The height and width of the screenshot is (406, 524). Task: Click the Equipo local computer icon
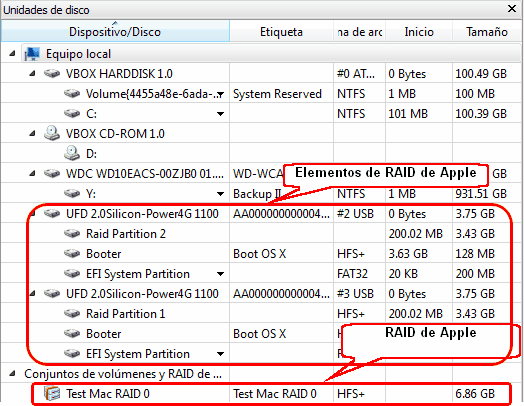point(32,54)
